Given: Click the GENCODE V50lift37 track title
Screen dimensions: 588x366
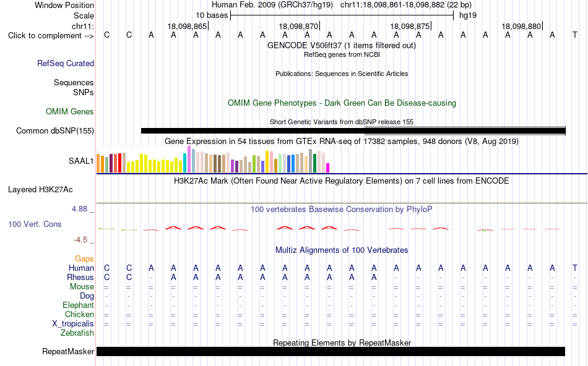Looking at the screenshot, I should [x=341, y=46].
